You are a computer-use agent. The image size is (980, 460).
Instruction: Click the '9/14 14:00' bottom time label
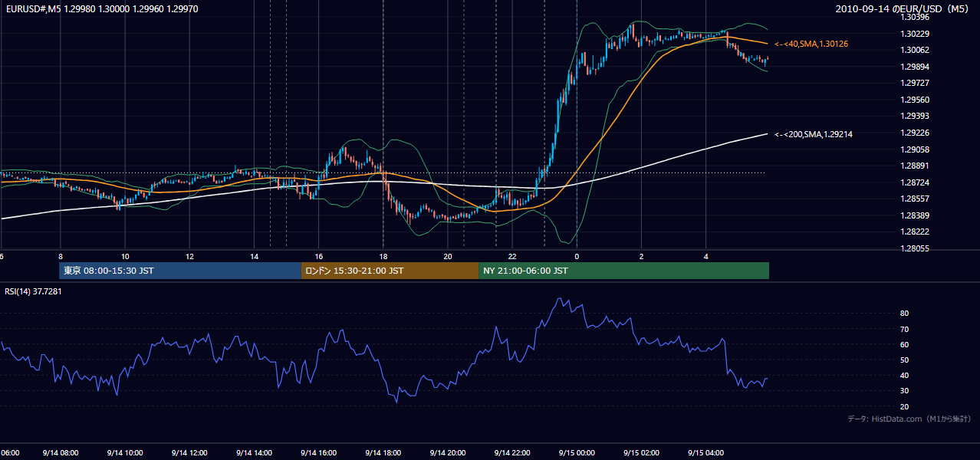254,453
